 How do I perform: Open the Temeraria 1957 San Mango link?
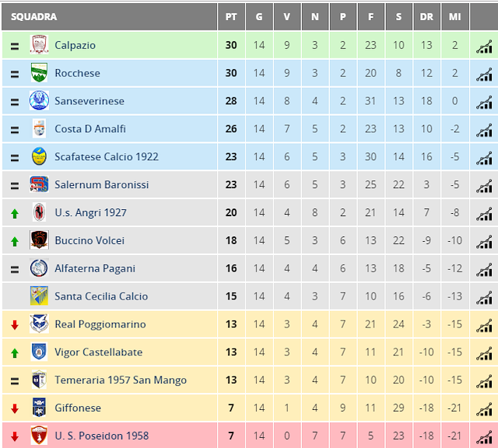(121, 380)
